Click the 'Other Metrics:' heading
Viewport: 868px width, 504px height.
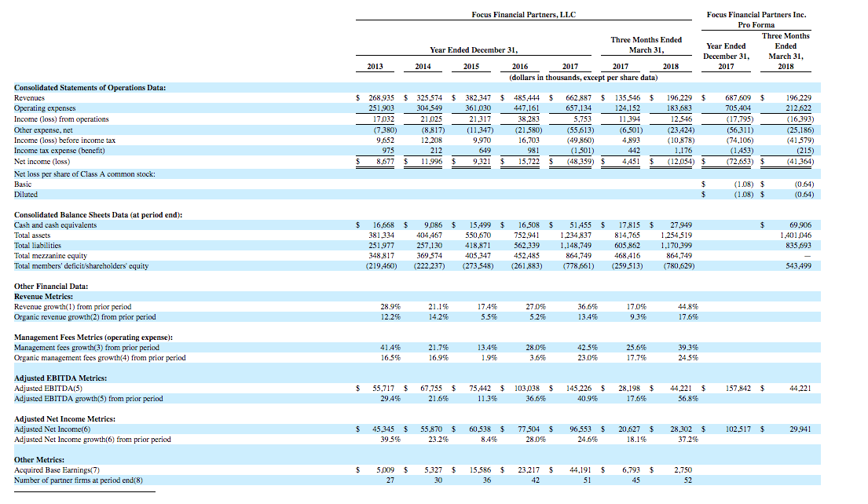[x=38, y=460]
